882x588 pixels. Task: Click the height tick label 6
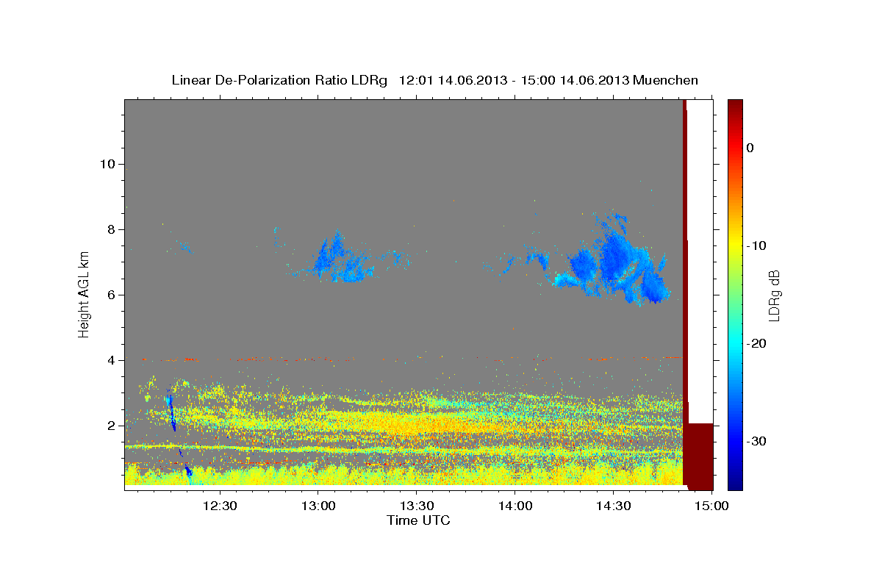click(111, 295)
